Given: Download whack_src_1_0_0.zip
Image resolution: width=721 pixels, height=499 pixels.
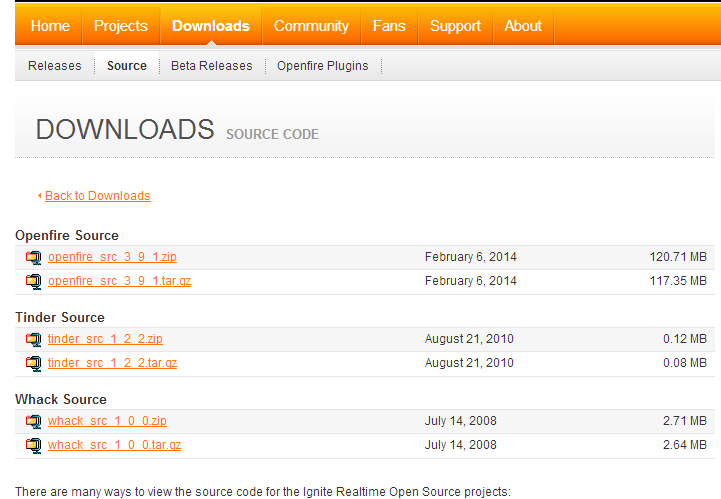Looking at the screenshot, I should (107, 421).
